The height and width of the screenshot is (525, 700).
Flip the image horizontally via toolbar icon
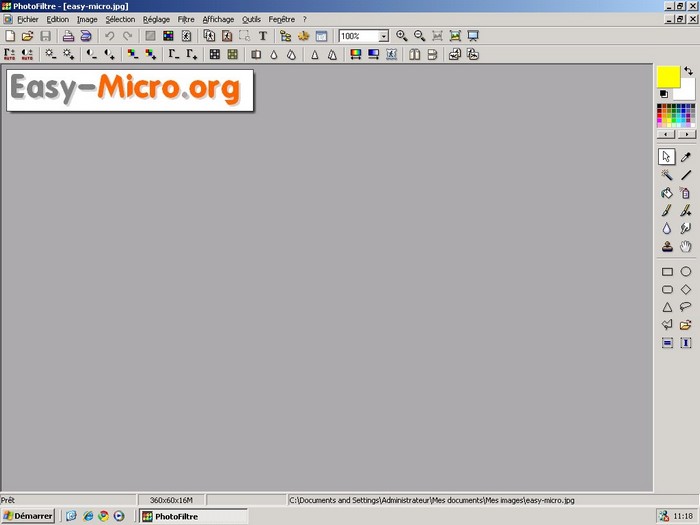pos(415,54)
